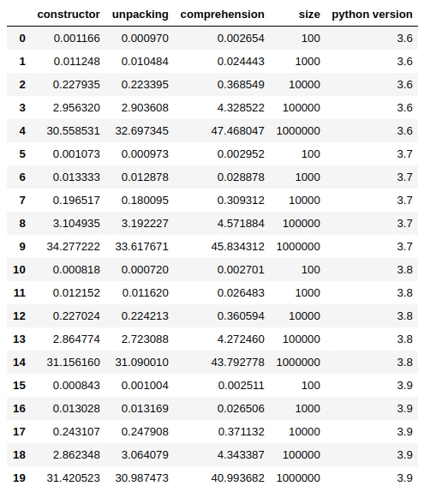This screenshot has width=448, height=492.
Task: Click constructor value 0.000843
Action: pos(76,386)
